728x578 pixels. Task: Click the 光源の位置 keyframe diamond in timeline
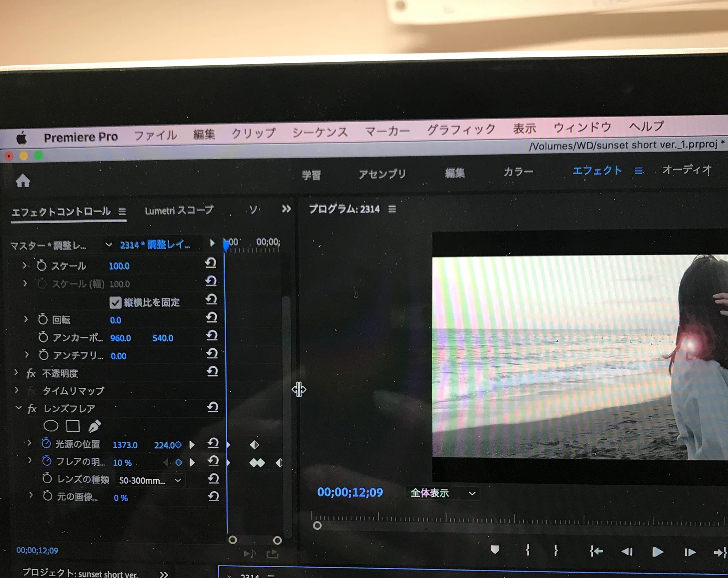255,445
